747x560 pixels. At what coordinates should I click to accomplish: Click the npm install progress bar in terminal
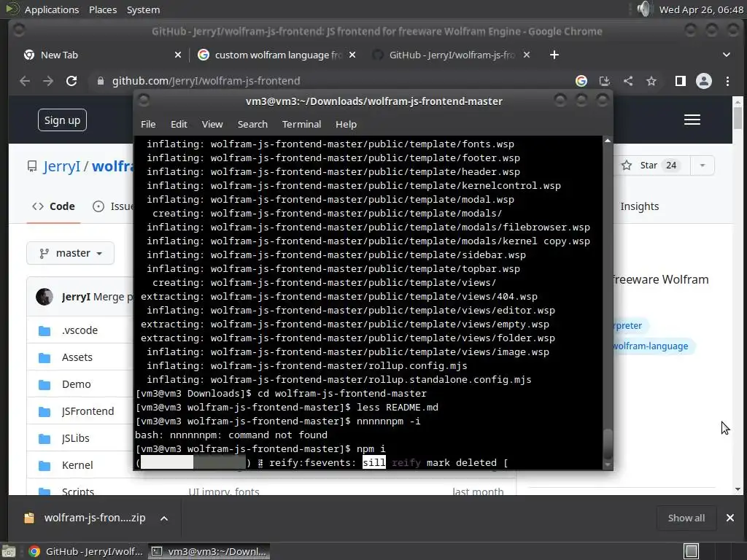[193, 462]
